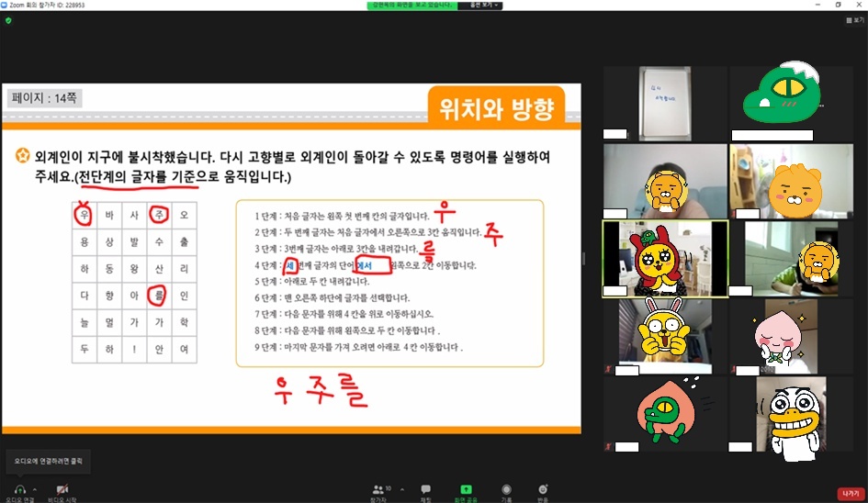Select the highlighted red-hood Ryan video tile
The image size is (868, 503).
coord(665,259)
